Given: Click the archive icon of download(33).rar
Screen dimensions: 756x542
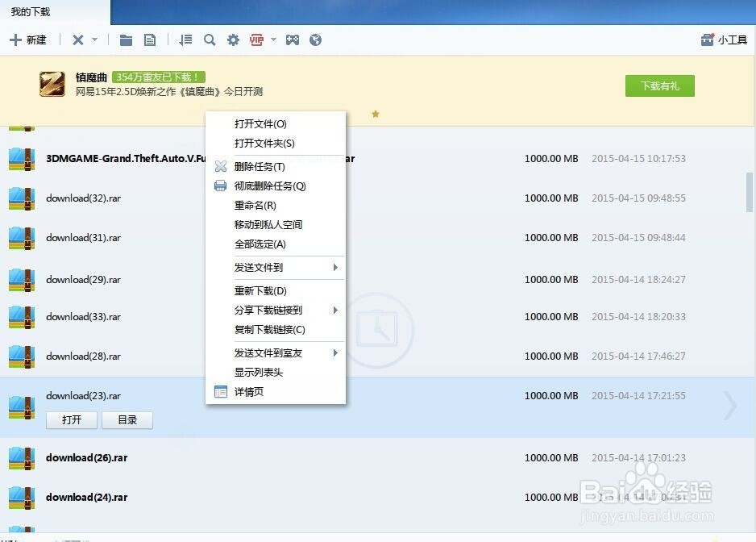Looking at the screenshot, I should (22, 317).
